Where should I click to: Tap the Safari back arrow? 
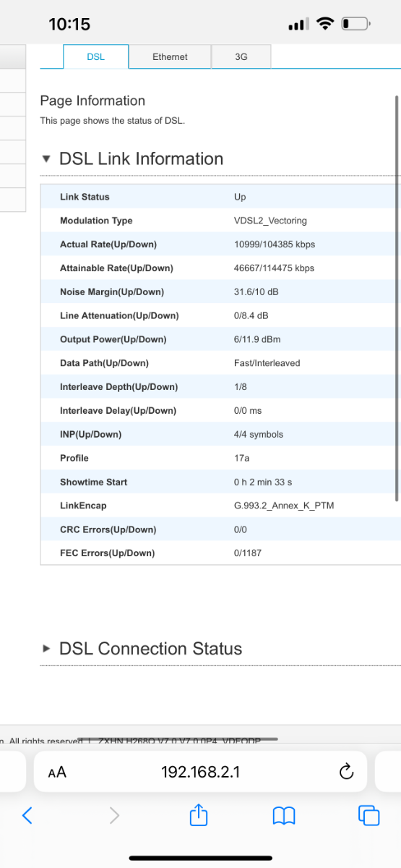(27, 816)
